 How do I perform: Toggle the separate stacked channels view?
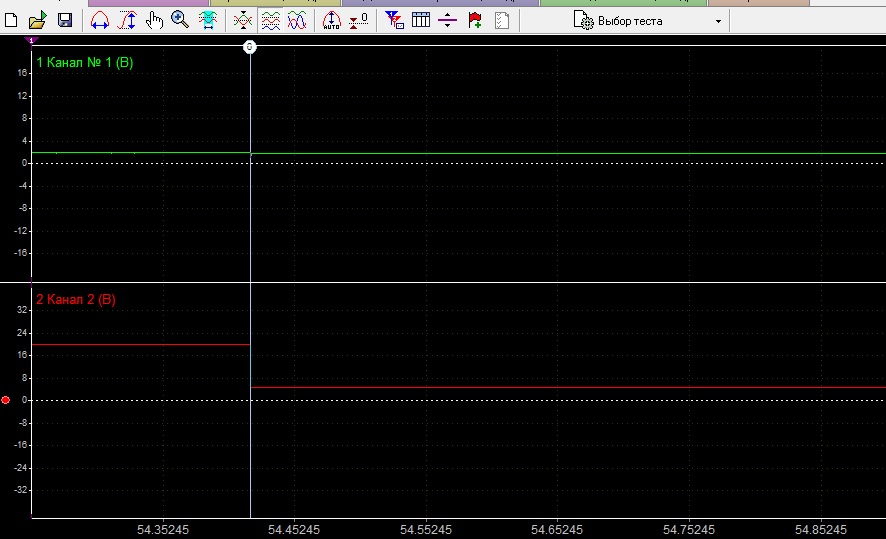(271, 21)
